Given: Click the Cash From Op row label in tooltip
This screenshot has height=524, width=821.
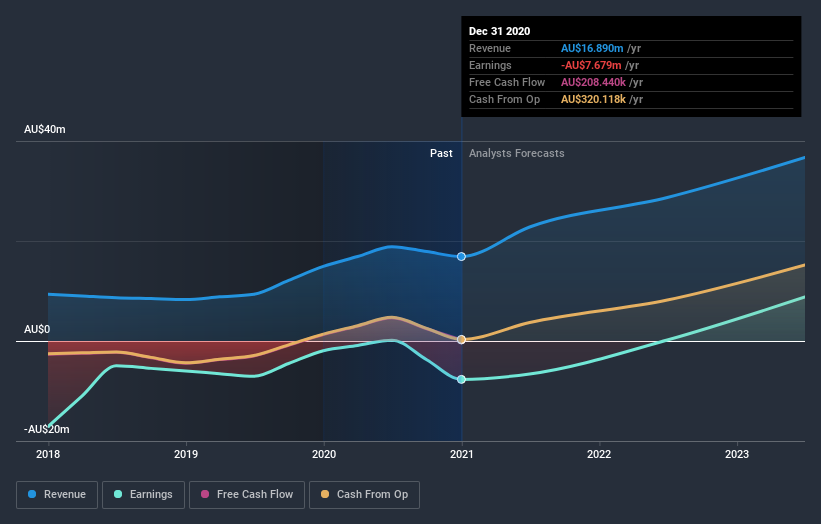Looking at the screenshot, I should (x=504, y=99).
